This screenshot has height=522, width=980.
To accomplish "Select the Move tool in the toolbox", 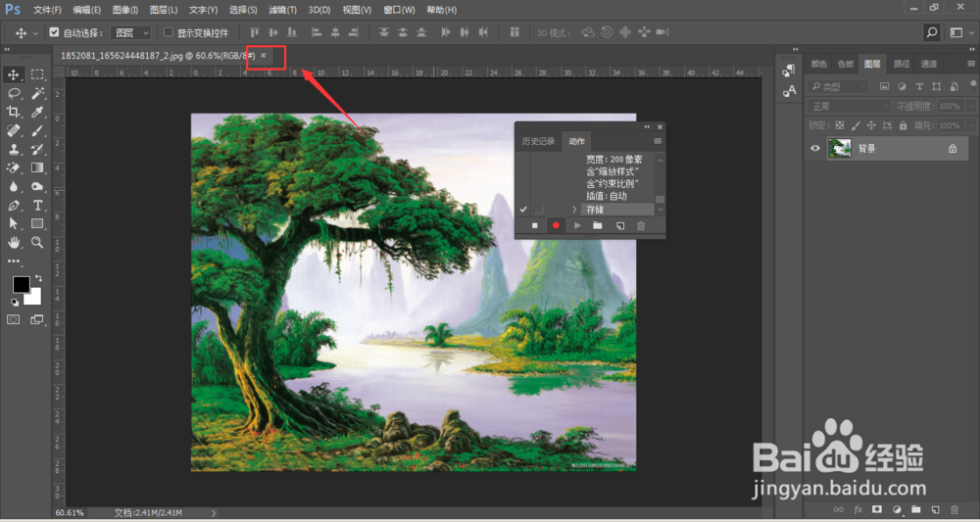I will click(13, 74).
